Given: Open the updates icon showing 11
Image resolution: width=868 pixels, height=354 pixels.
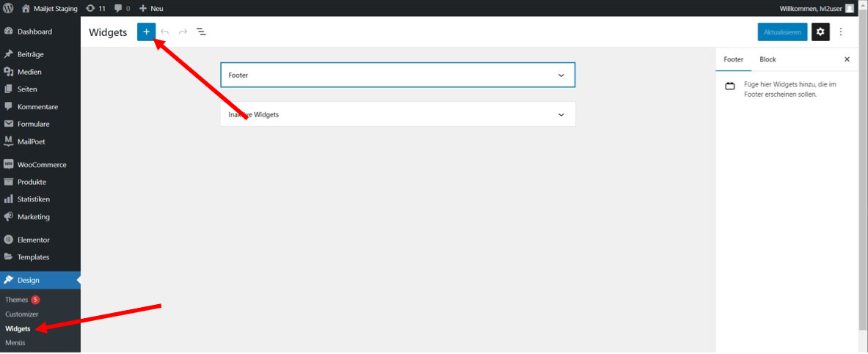Looking at the screenshot, I should click(x=96, y=8).
